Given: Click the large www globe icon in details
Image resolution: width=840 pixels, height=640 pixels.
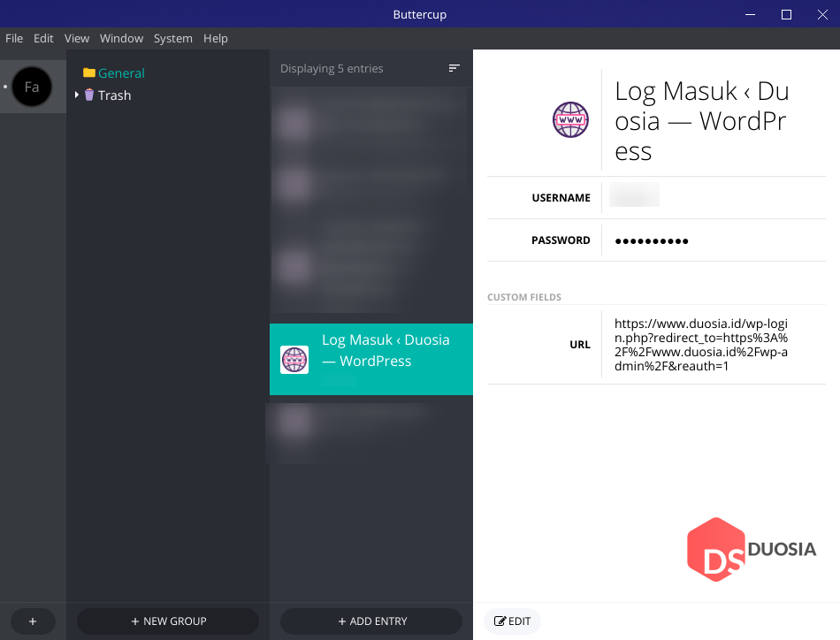Looking at the screenshot, I should point(570,119).
